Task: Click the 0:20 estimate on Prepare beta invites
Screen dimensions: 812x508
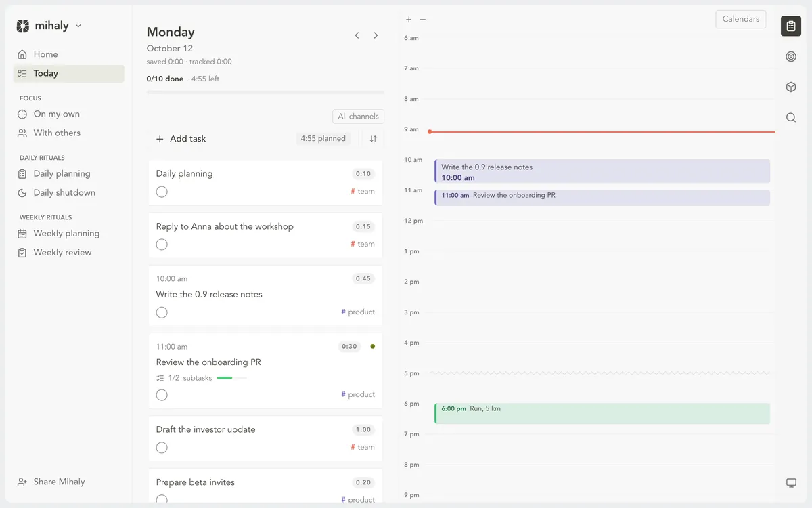Action: (x=363, y=483)
